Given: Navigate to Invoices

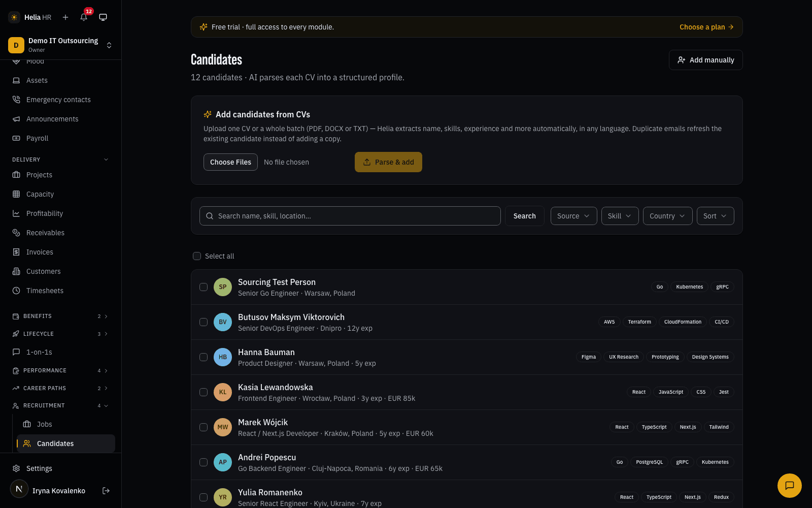Looking at the screenshot, I should pos(60,252).
